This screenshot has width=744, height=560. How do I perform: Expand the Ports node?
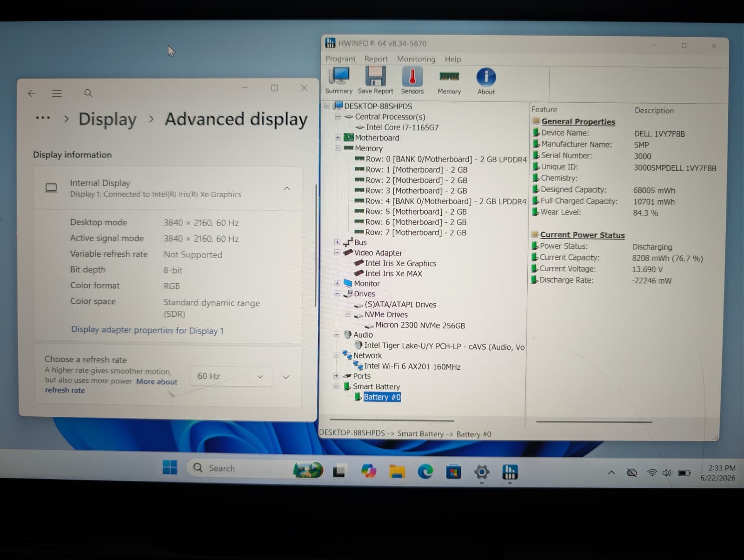[336, 376]
